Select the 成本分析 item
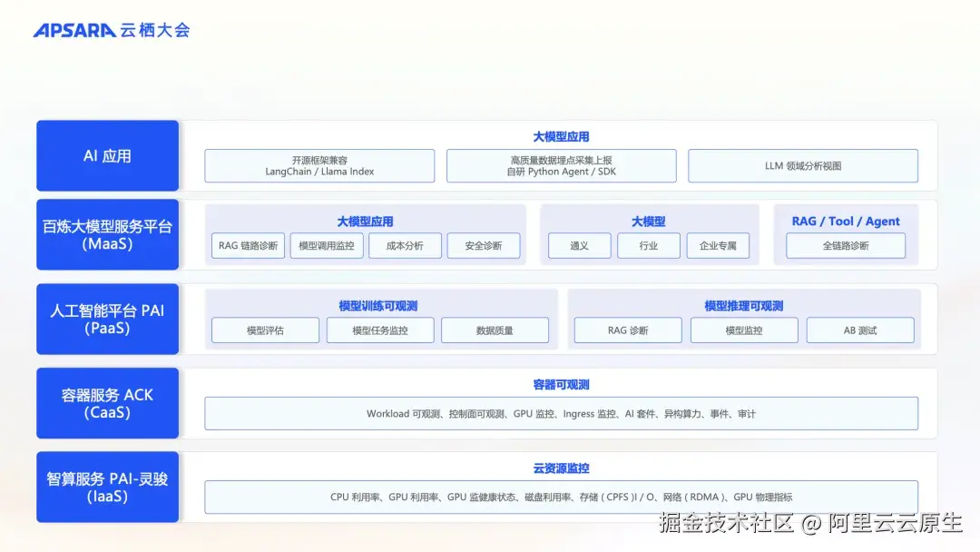This screenshot has height=552, width=980. [x=405, y=245]
